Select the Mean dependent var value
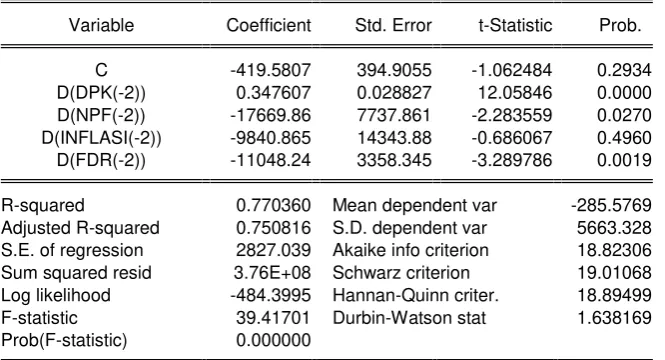 [611, 205]
